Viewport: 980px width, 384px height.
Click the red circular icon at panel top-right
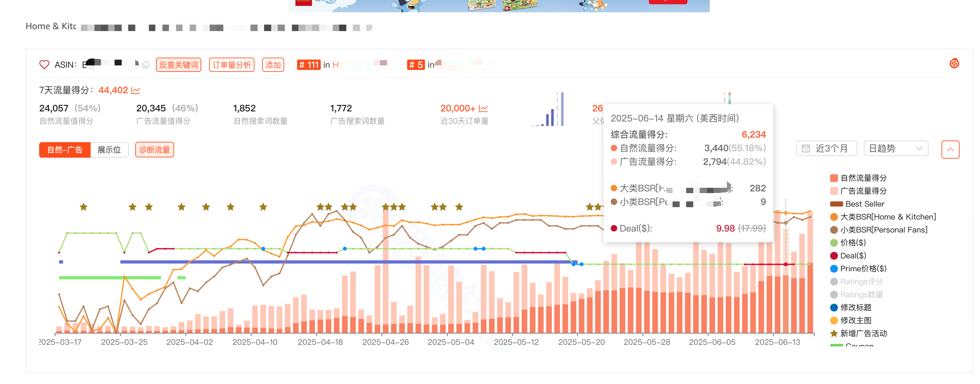coord(954,63)
